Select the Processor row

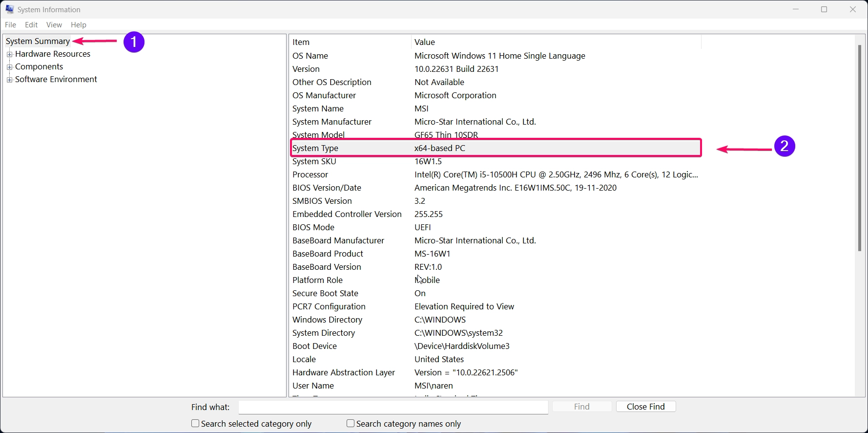[496, 174]
